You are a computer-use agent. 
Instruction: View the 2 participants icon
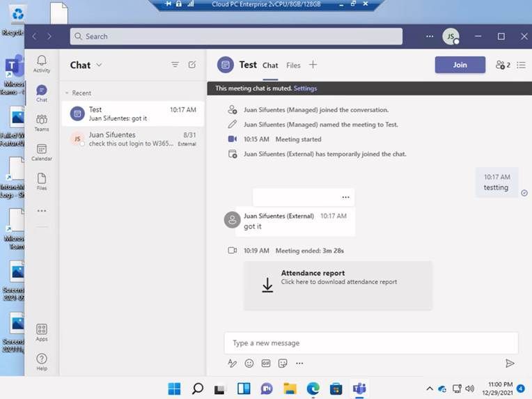503,65
